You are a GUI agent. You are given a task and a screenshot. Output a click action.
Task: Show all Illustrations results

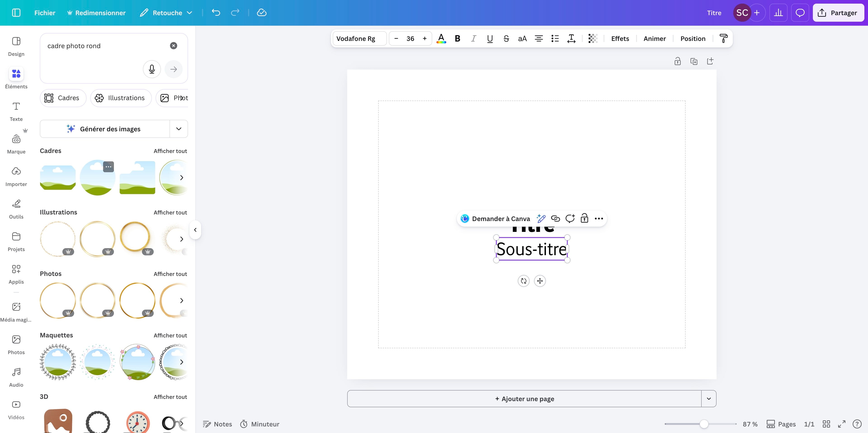[x=170, y=212]
